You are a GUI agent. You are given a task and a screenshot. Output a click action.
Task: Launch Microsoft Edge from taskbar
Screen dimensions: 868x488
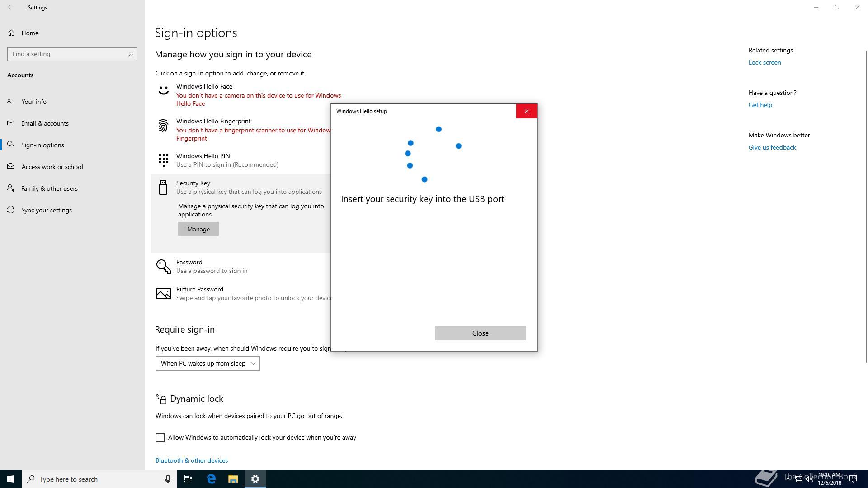click(211, 479)
